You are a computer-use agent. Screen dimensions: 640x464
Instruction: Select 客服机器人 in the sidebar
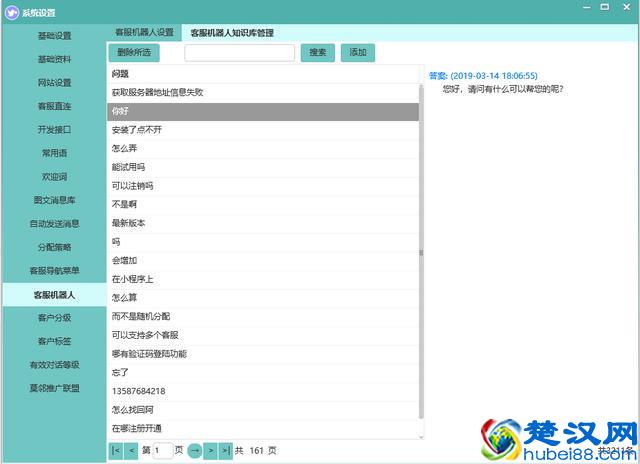tap(54, 295)
